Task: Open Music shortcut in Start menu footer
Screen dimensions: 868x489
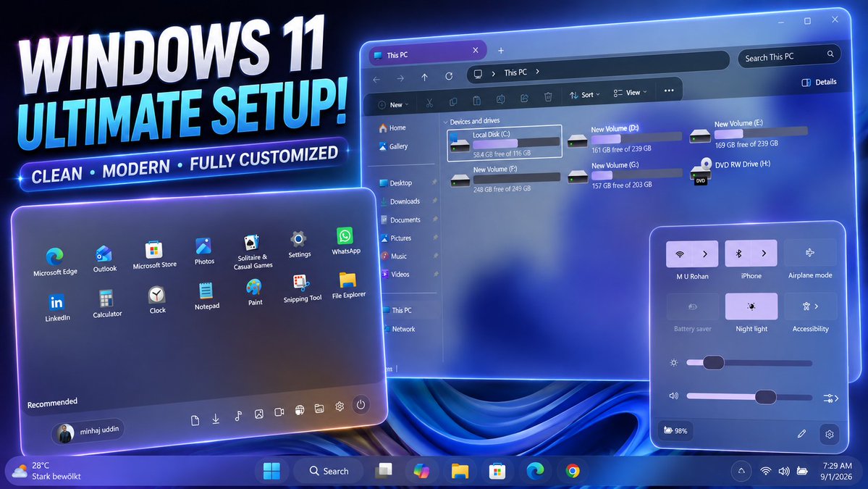Action: pos(238,416)
